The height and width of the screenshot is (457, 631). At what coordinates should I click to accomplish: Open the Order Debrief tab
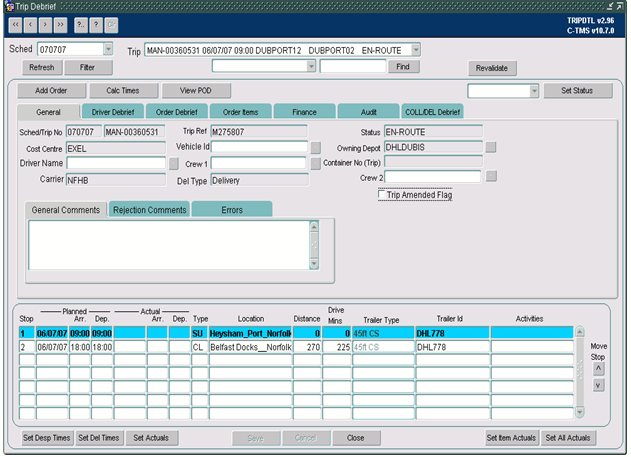[177, 112]
